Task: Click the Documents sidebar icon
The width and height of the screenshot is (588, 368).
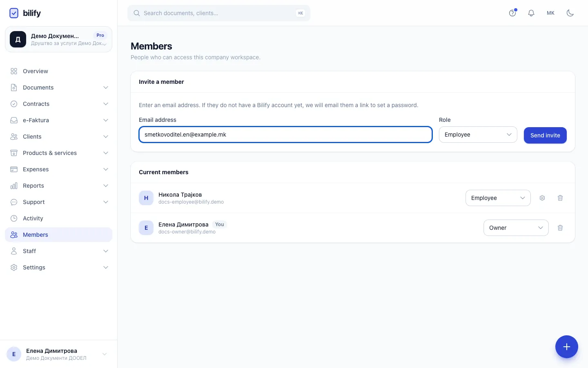Action: 14,88
